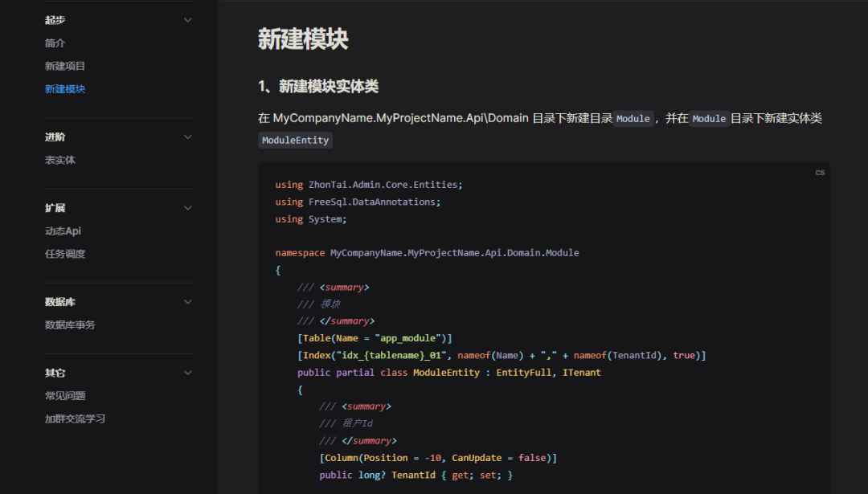Open the 简介 page
The image size is (868, 494).
click(55, 43)
